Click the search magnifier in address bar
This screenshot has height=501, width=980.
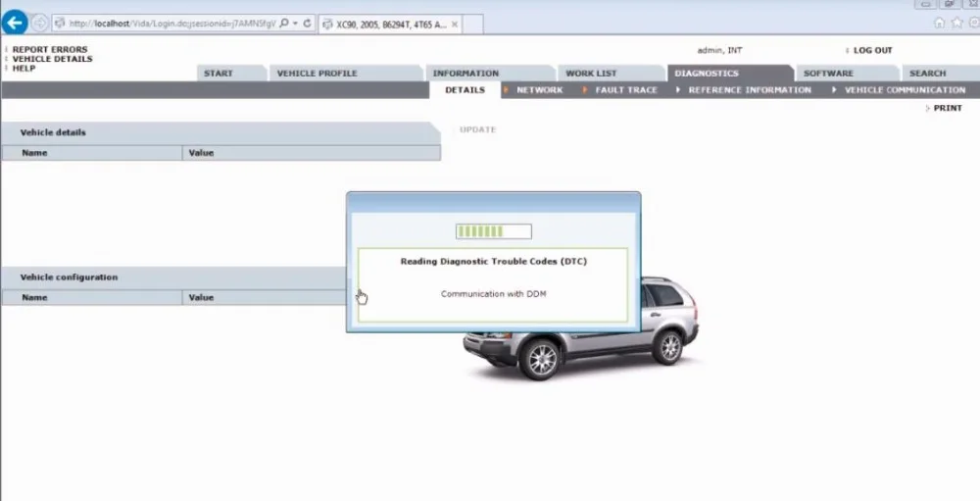(x=284, y=24)
